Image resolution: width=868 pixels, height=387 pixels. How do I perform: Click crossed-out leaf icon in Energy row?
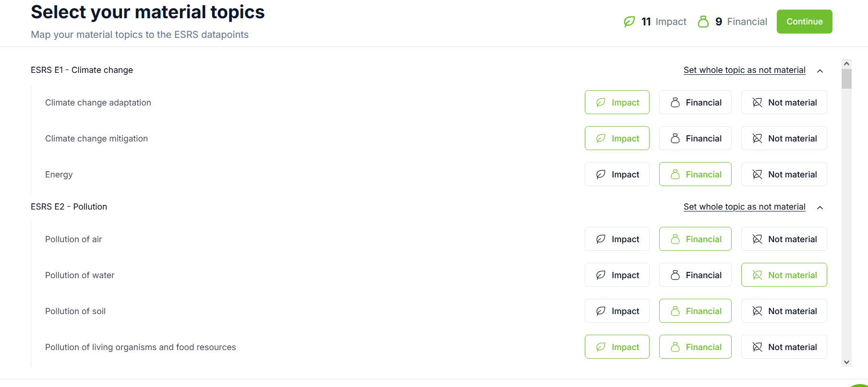(x=757, y=175)
